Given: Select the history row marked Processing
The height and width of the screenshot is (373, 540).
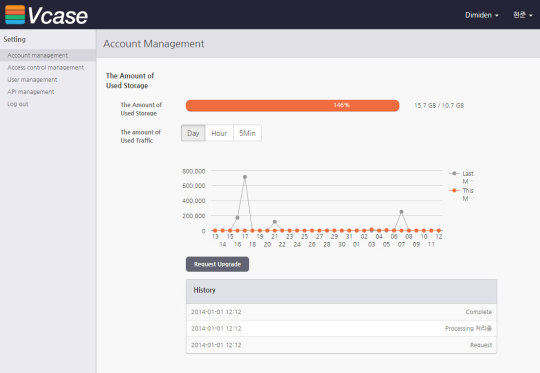Looking at the screenshot, I should tap(341, 329).
